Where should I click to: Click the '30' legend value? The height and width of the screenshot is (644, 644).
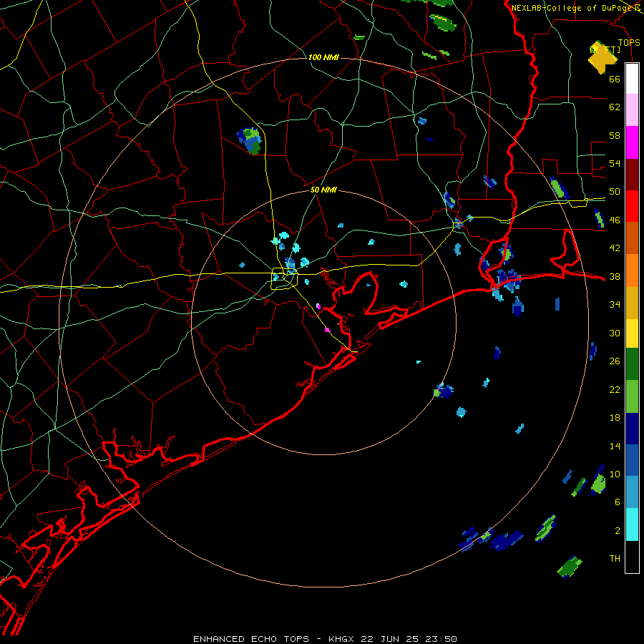tap(615, 333)
